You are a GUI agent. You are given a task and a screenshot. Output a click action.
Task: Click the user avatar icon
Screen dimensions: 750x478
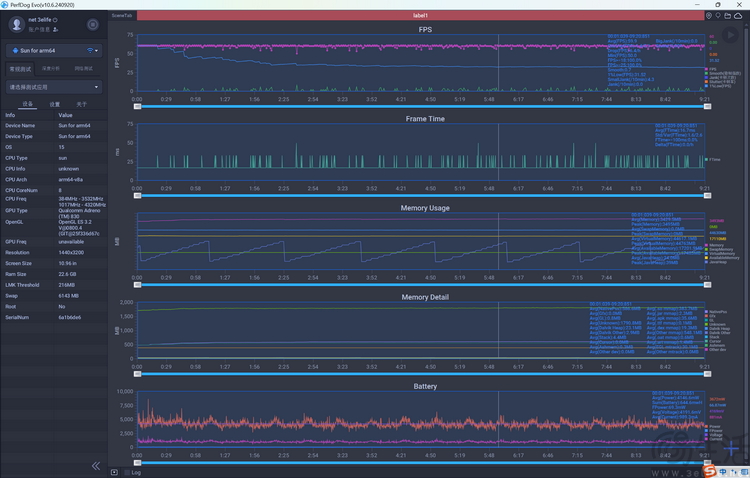17,24
